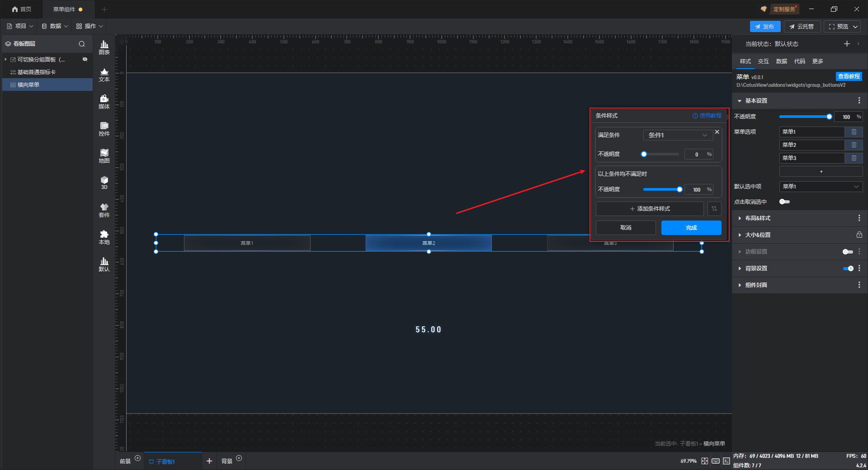
Task: Expand the 布局&样式 section
Action: coord(758,218)
